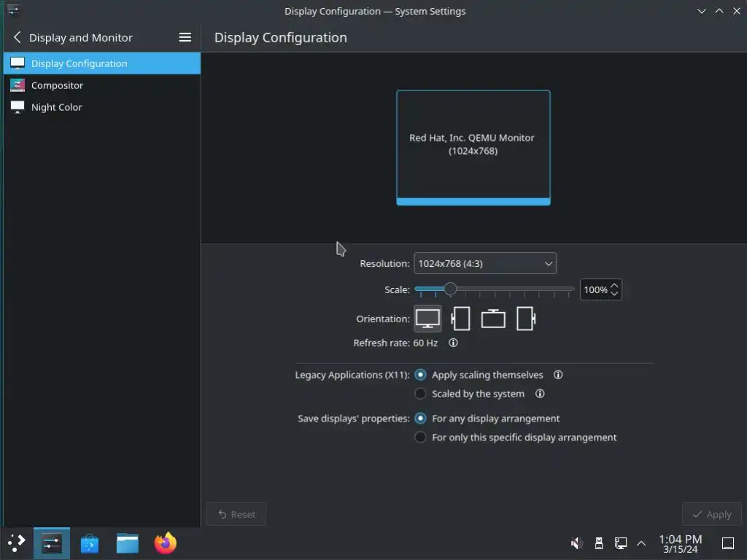Select the QEMU Monitor display preview

(x=473, y=147)
